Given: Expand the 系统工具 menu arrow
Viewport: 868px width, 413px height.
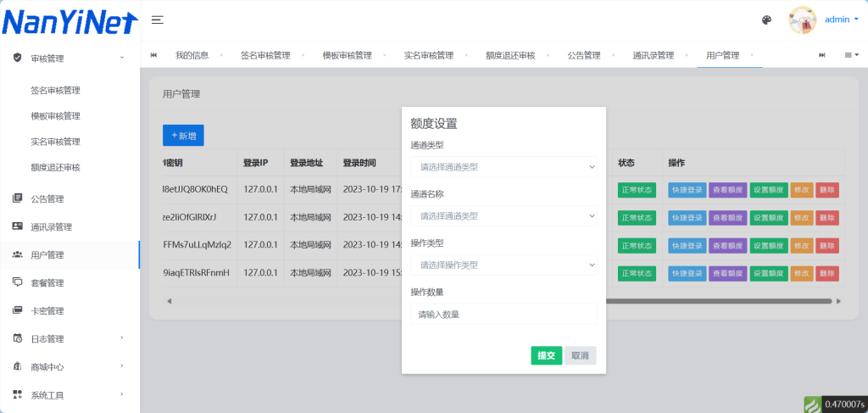Looking at the screenshot, I should [122, 394].
